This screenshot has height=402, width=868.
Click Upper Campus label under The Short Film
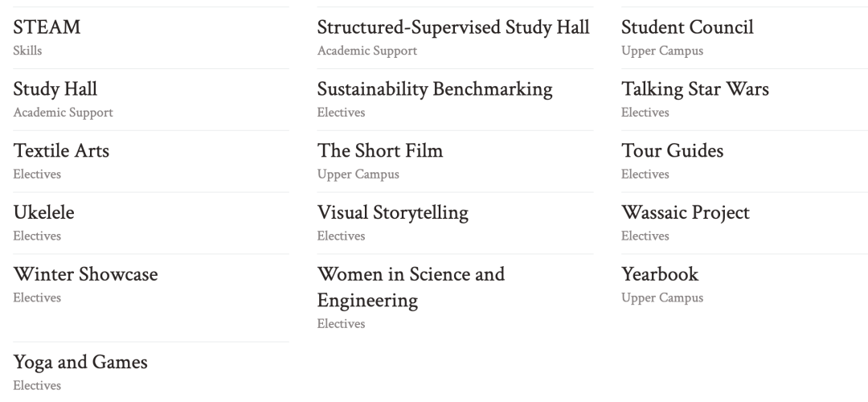click(358, 174)
